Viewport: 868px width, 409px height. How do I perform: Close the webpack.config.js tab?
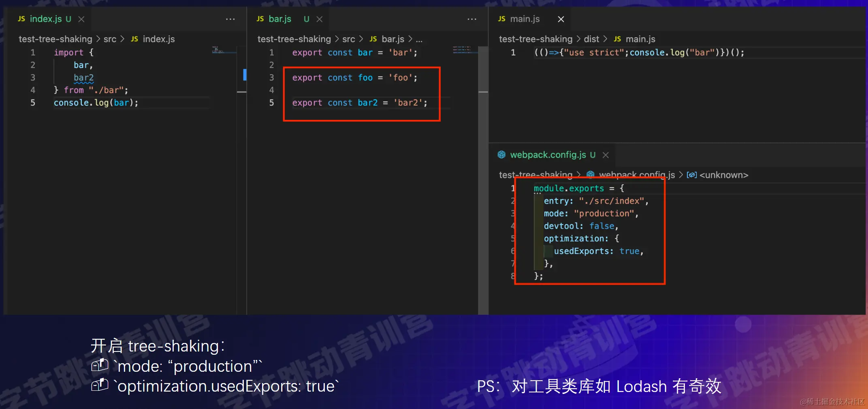point(606,155)
